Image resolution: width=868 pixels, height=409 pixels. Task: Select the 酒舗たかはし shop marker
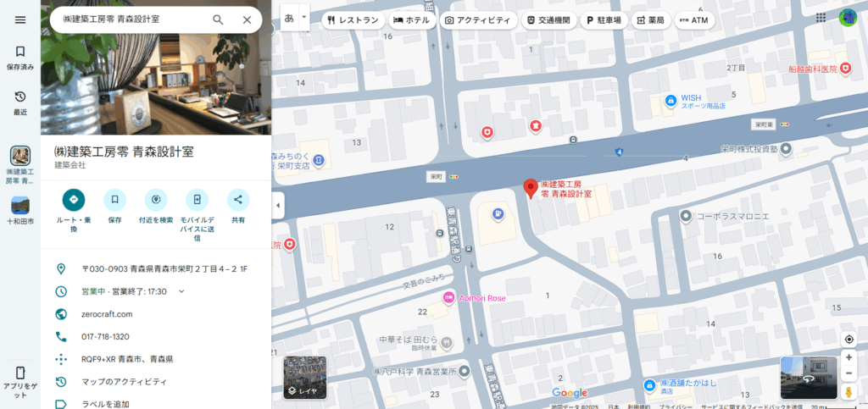click(x=650, y=384)
